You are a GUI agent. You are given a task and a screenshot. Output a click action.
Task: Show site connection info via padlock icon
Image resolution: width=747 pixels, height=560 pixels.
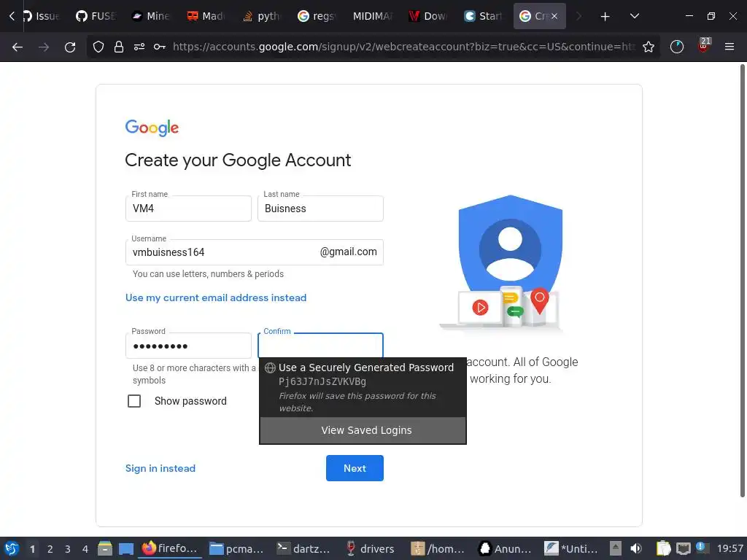pyautogui.click(x=119, y=47)
